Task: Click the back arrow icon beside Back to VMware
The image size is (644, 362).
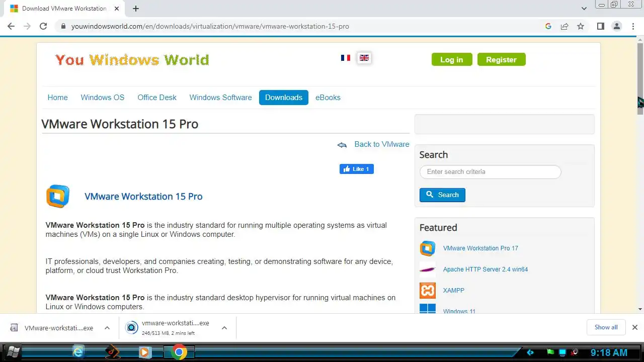Action: pyautogui.click(x=342, y=145)
